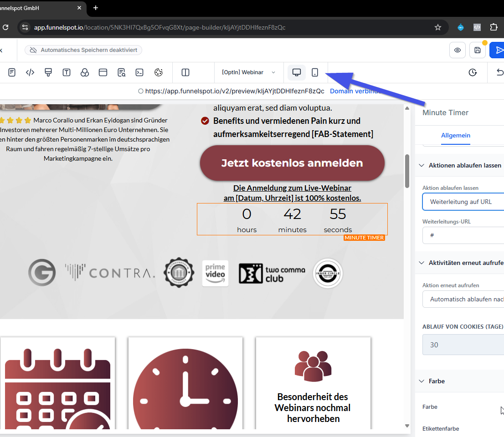Open the popup window icon in toolbar
The width and height of the screenshot is (504, 437).
(103, 72)
